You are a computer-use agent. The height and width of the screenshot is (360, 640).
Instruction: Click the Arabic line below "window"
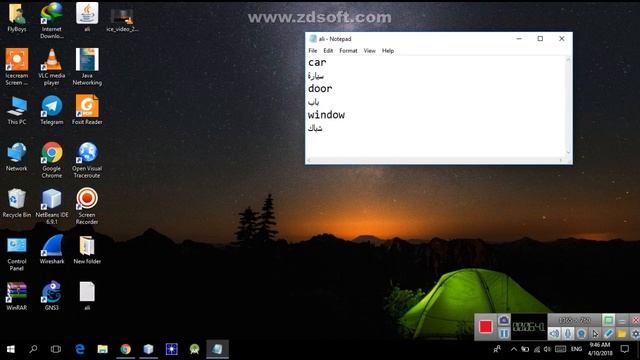tap(315, 128)
